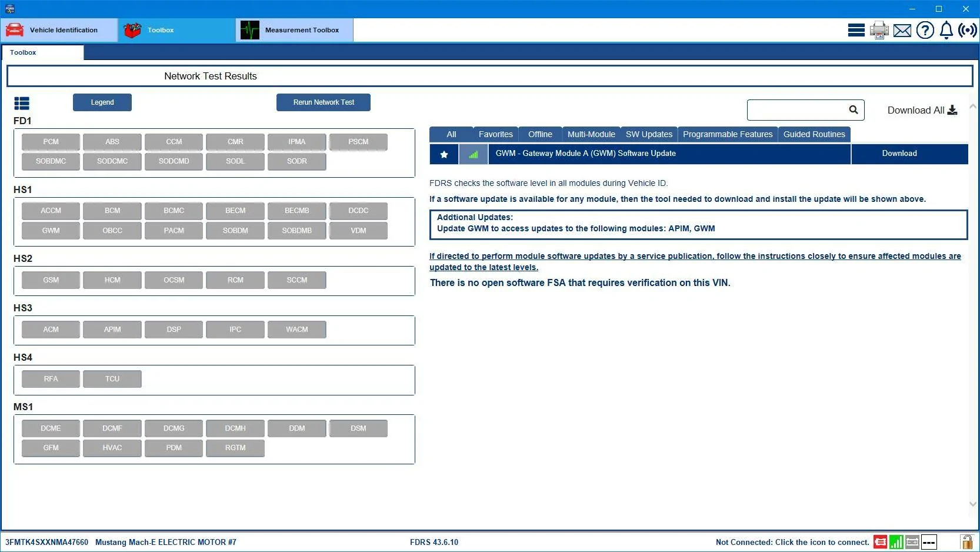Click Download All link
This screenshot has width=980, height=552.
(x=922, y=110)
